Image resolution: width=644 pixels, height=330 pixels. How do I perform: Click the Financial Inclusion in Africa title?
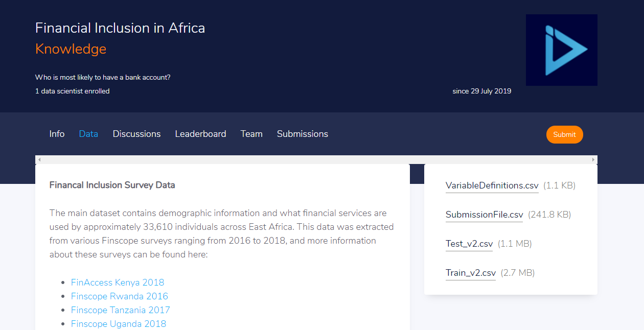pos(120,28)
